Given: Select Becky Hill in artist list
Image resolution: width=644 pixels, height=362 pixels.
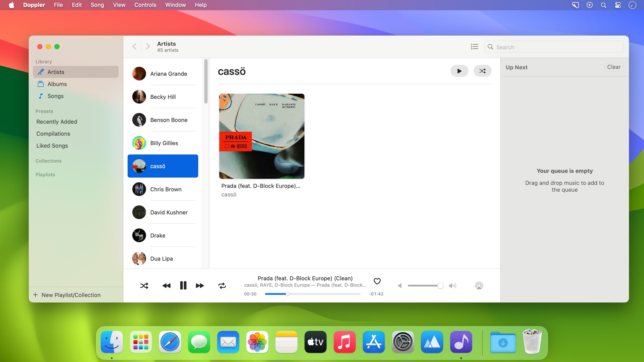Looking at the screenshot, I should (163, 97).
